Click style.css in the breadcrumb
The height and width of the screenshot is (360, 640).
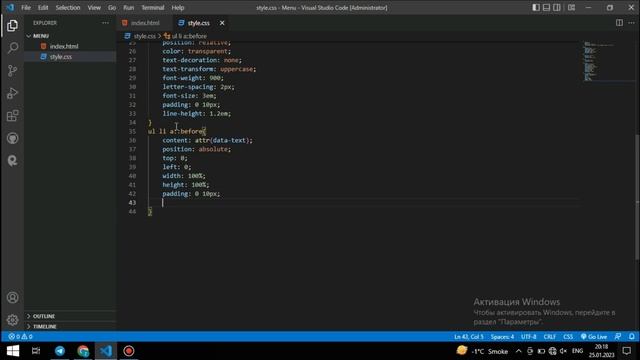tap(144, 36)
